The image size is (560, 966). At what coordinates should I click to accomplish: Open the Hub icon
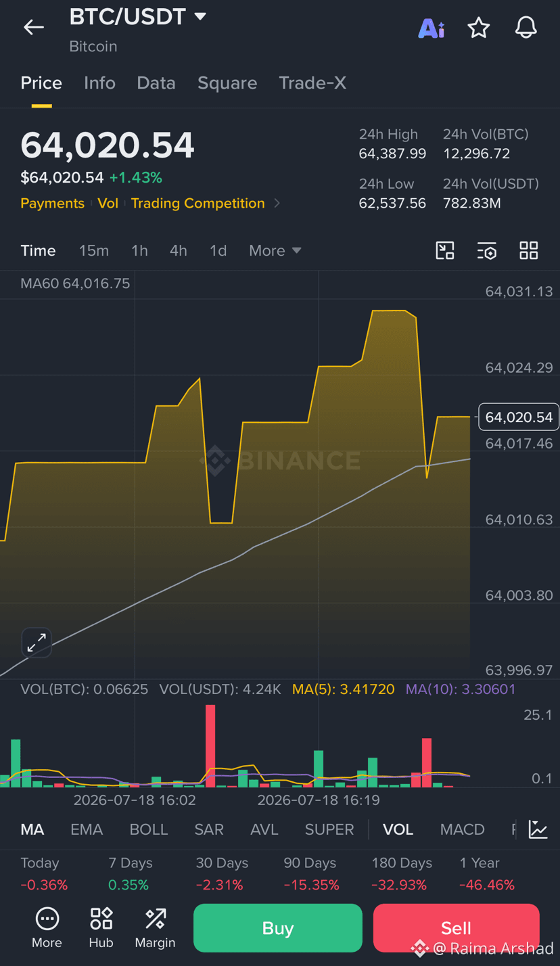tap(101, 919)
